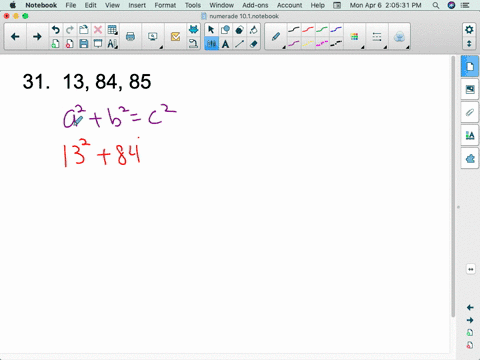
Task: Go to the previous page with toolbar back arrow
Action: point(15,37)
